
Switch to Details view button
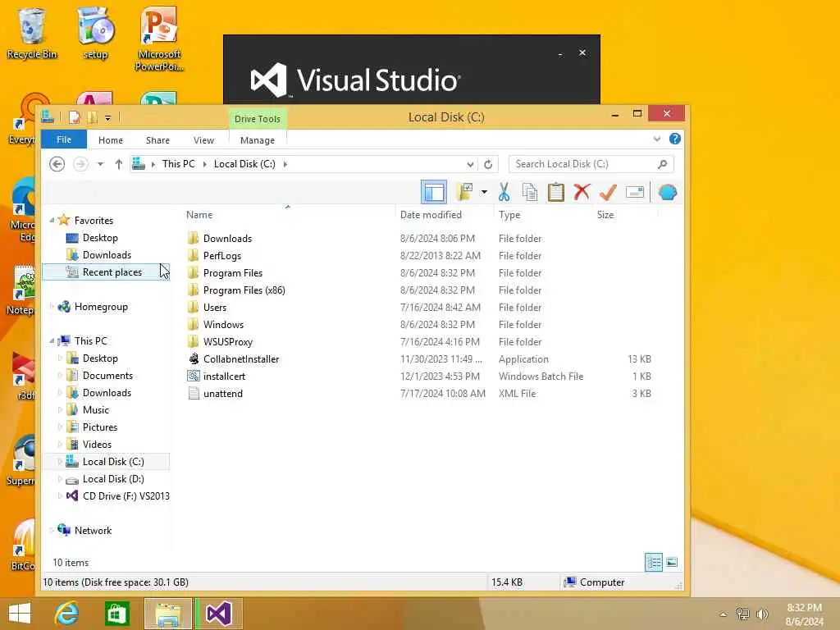tap(654, 562)
